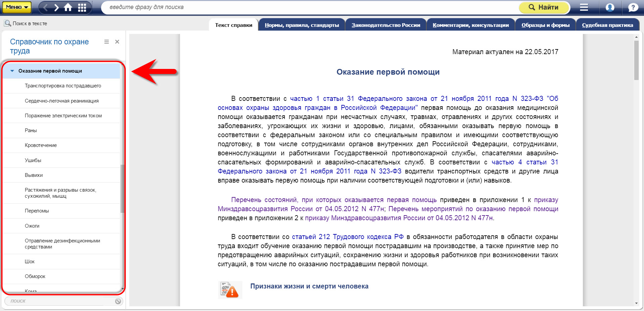Open the help question mark icon

[x=633, y=7]
